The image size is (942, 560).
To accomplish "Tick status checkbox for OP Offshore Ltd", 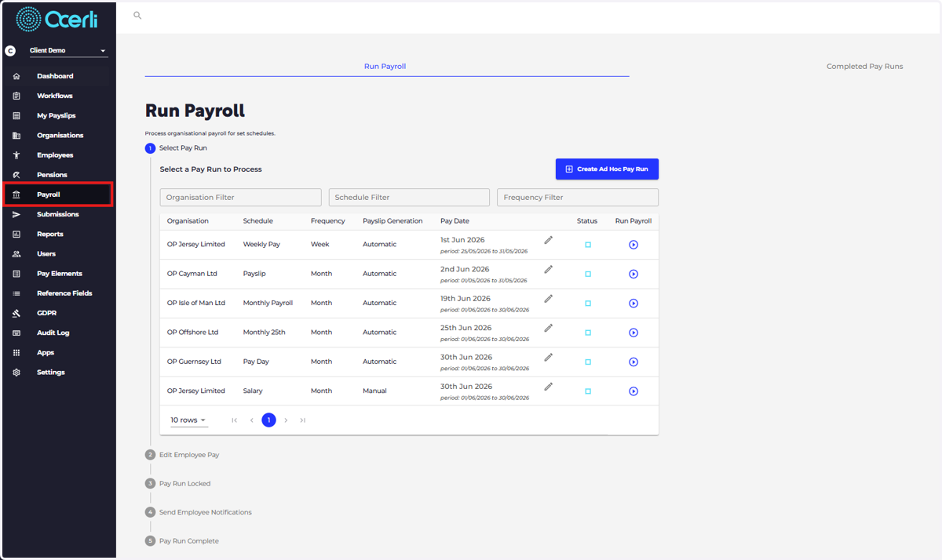I will click(x=588, y=333).
